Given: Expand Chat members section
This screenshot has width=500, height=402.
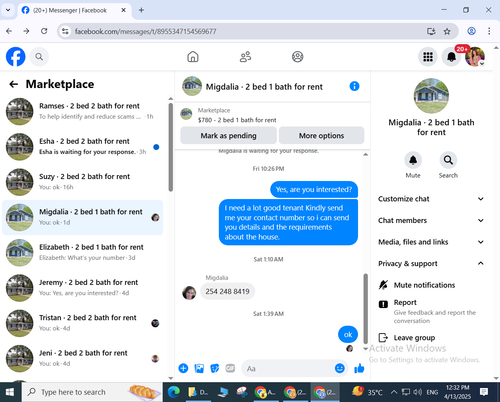Looking at the screenshot, I should [x=431, y=220].
